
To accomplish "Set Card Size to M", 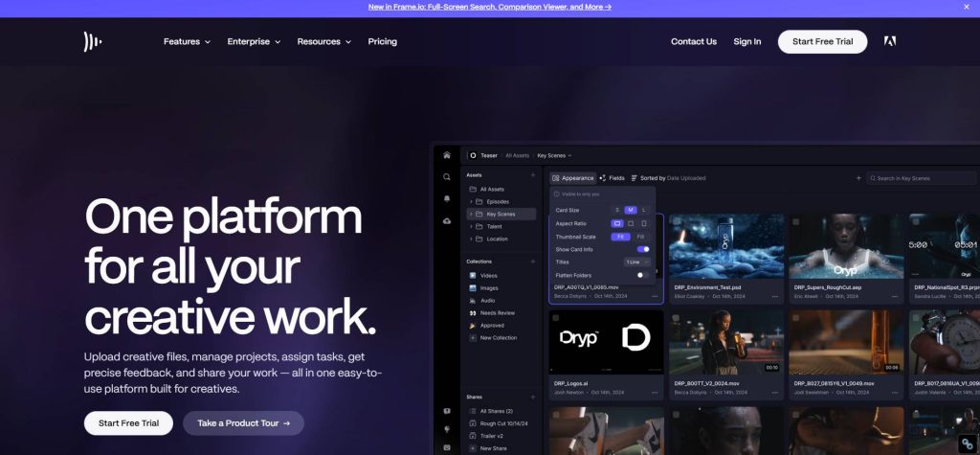I will coord(631,211).
